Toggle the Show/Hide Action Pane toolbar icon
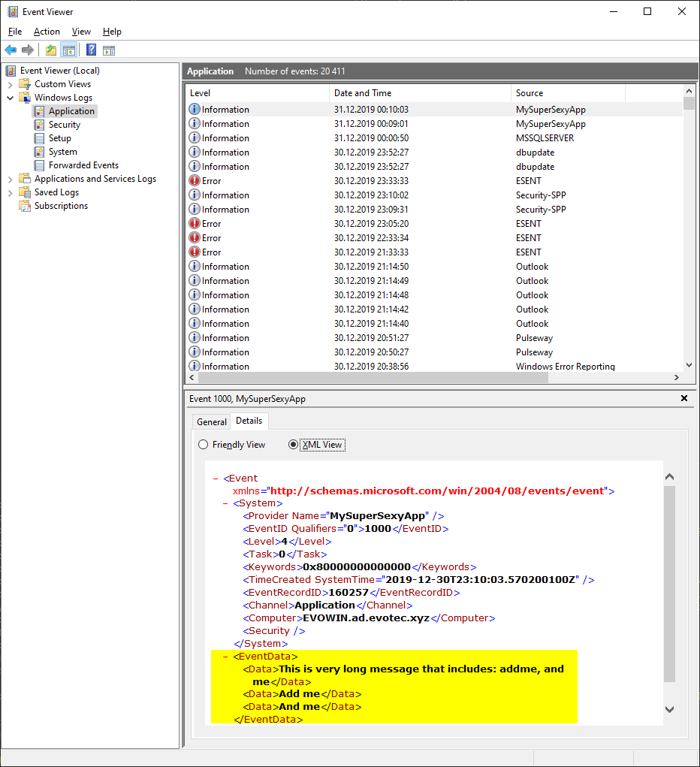 (x=109, y=50)
